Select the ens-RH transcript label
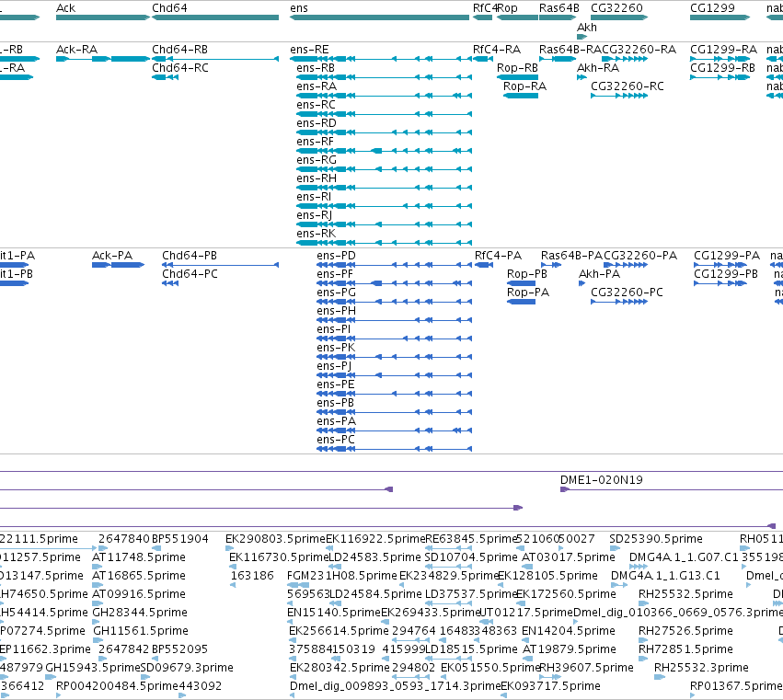The image size is (783, 700). (317, 178)
